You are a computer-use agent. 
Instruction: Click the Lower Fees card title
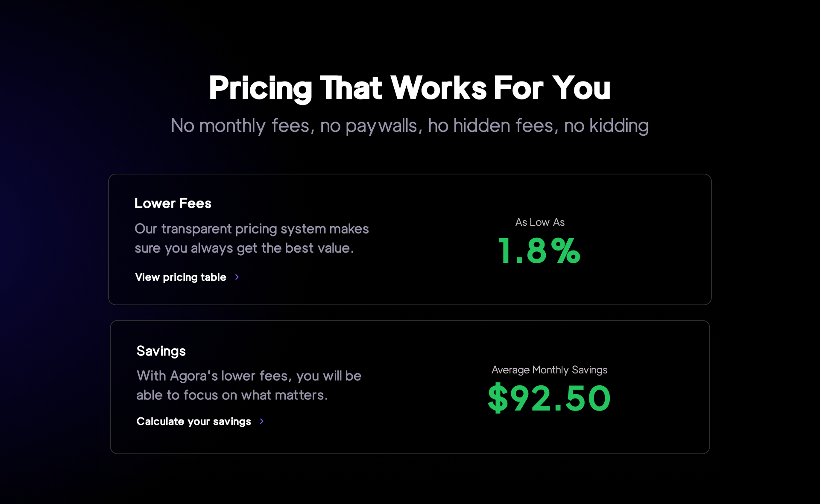[x=173, y=204]
